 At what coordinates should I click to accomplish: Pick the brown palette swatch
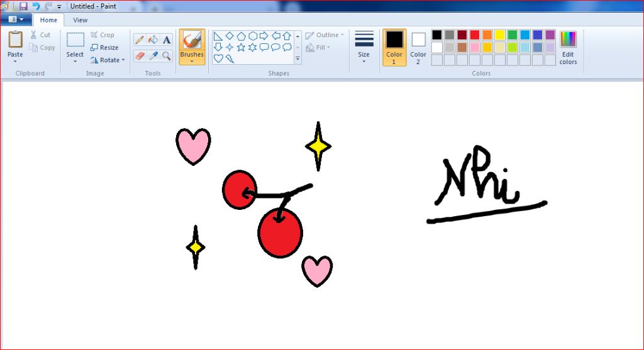[x=462, y=48]
